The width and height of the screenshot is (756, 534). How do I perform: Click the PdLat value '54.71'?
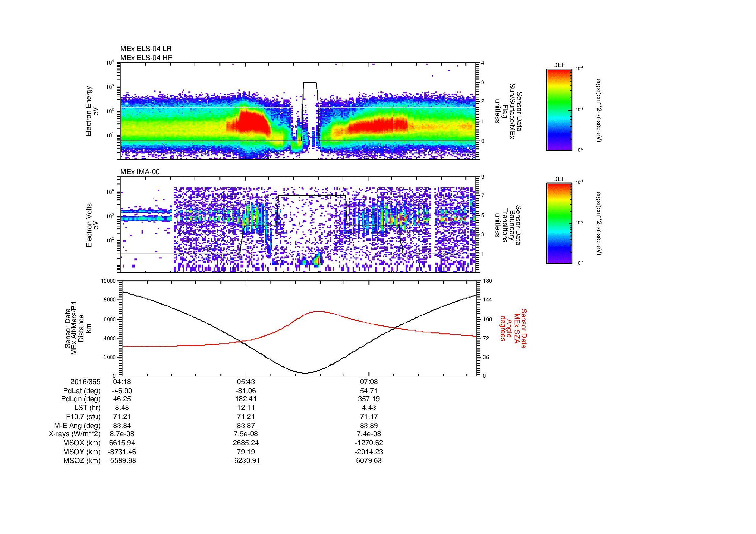coord(369,391)
